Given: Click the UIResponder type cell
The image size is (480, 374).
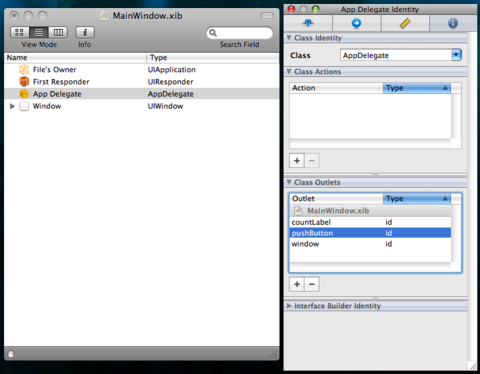Looking at the screenshot, I should pyautogui.click(x=170, y=82).
